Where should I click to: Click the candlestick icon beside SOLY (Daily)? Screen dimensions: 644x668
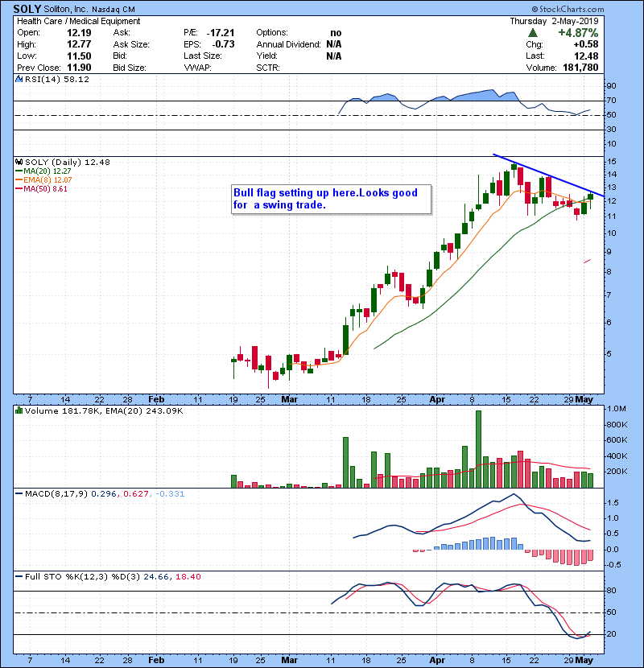coord(19,162)
